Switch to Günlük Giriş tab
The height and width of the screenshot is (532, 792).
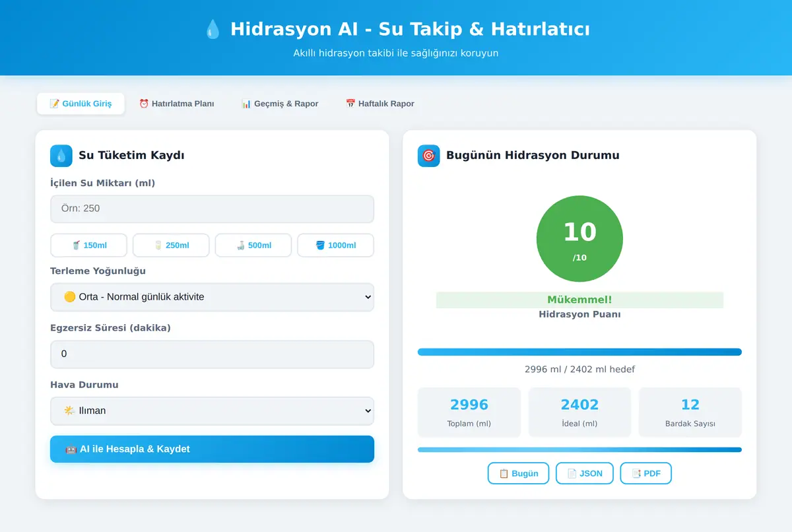click(x=81, y=104)
